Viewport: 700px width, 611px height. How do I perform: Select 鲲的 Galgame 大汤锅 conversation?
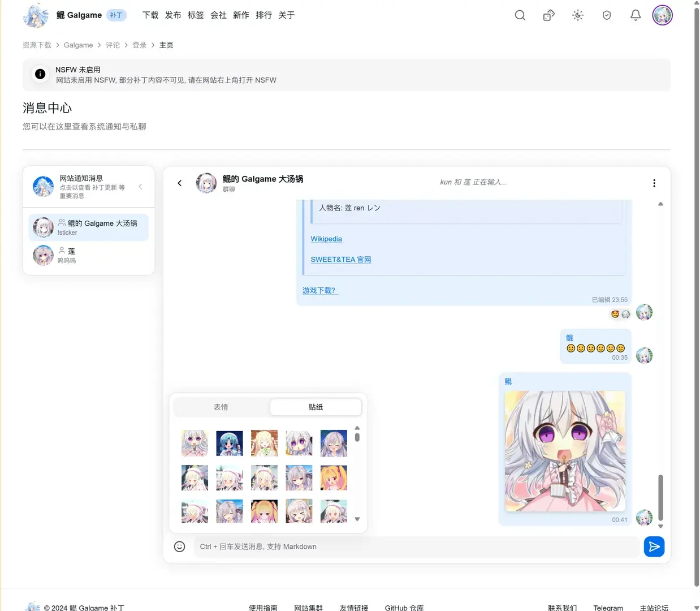[89, 227]
